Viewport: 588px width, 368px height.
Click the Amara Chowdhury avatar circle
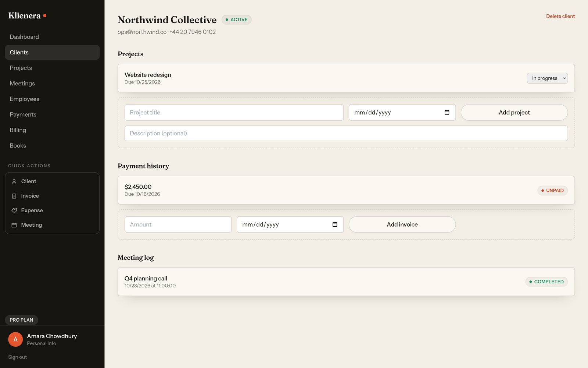tap(15, 339)
